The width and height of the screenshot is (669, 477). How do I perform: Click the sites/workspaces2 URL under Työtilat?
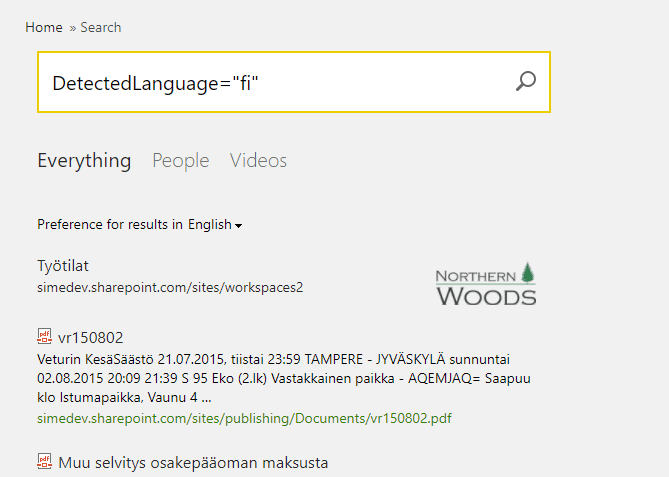coord(170,287)
